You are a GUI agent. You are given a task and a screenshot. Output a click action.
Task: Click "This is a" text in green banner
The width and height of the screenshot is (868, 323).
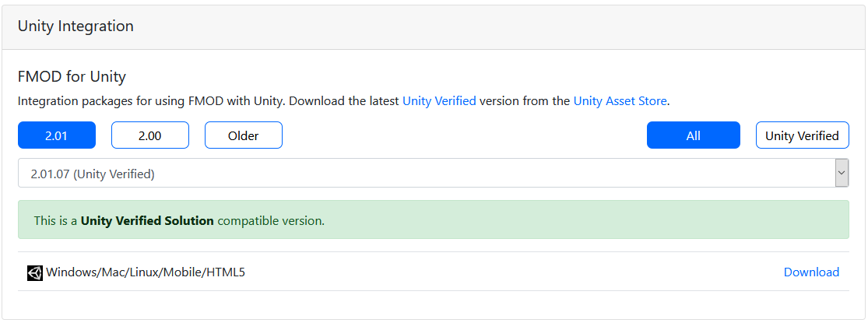[55, 221]
